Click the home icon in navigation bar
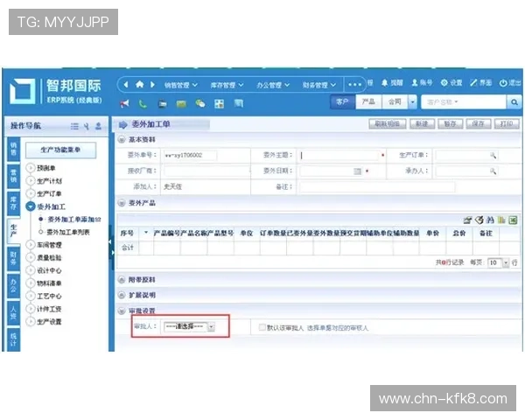 pos(140,84)
